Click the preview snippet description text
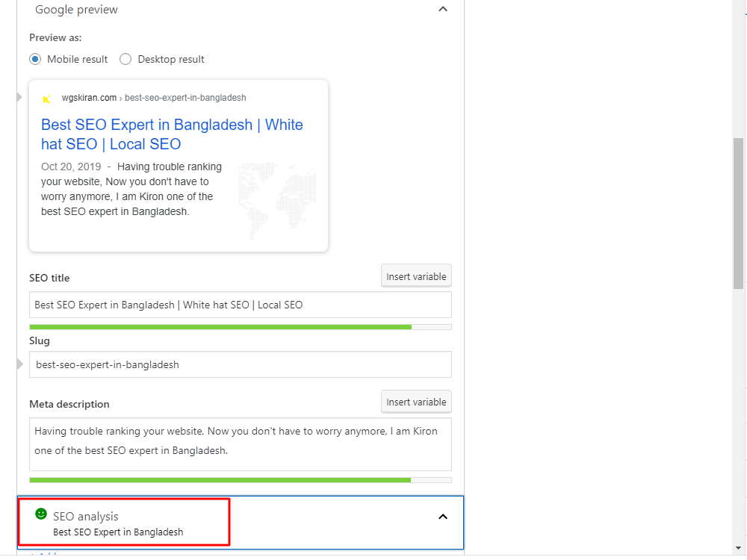747x560 pixels. pos(131,189)
